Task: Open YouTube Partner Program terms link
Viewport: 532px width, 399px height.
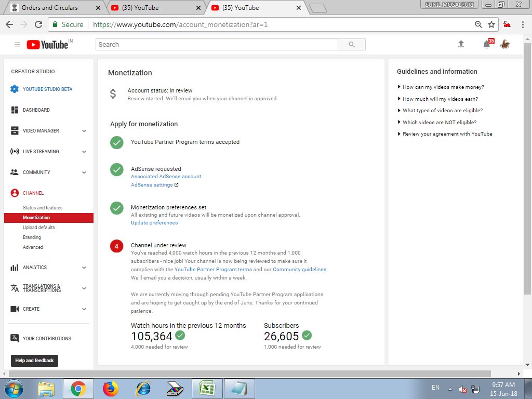Action: click(x=213, y=270)
